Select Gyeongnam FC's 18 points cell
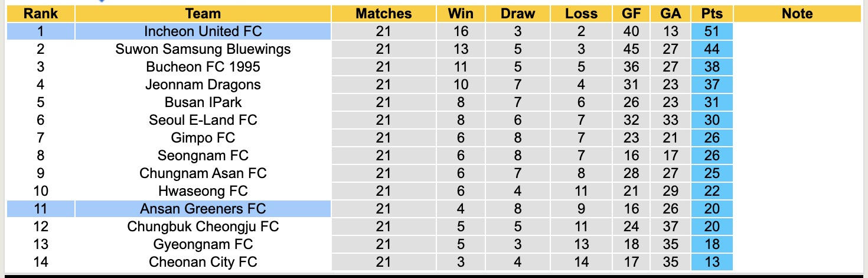 (712, 244)
